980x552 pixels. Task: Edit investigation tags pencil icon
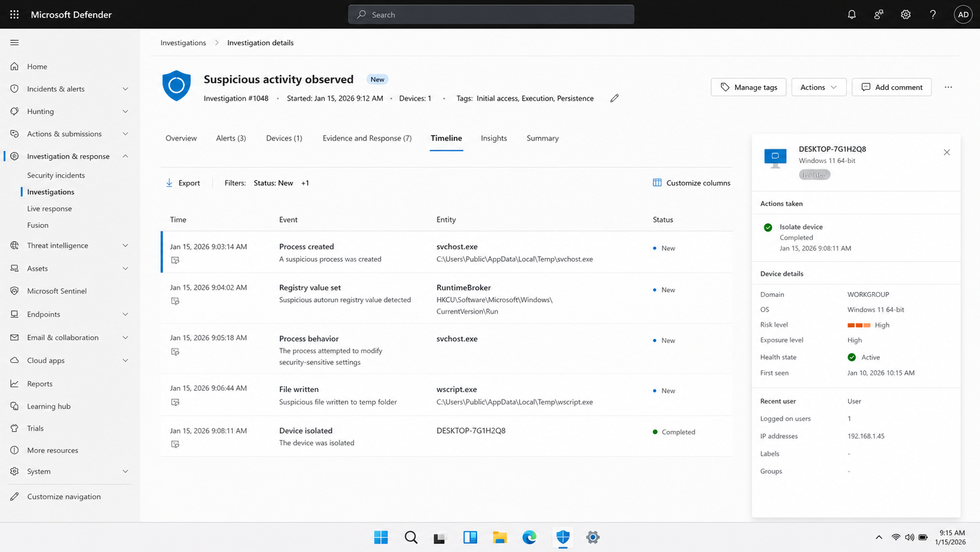pos(614,99)
